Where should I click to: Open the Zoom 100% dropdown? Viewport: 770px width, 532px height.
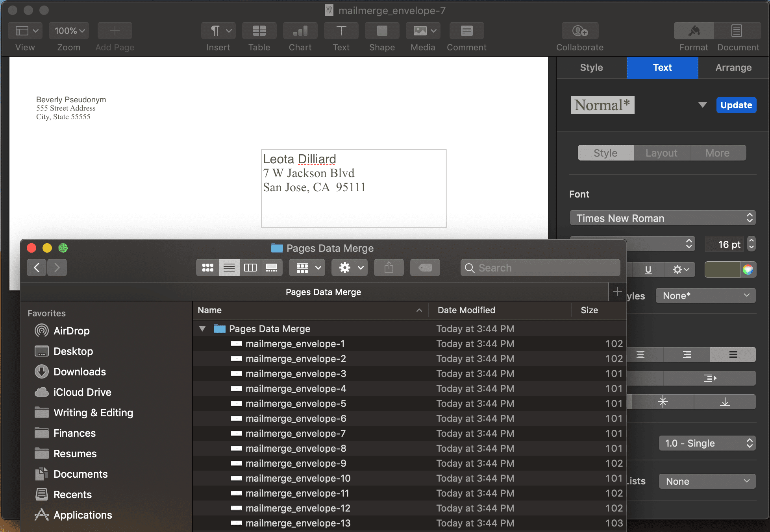point(69,31)
